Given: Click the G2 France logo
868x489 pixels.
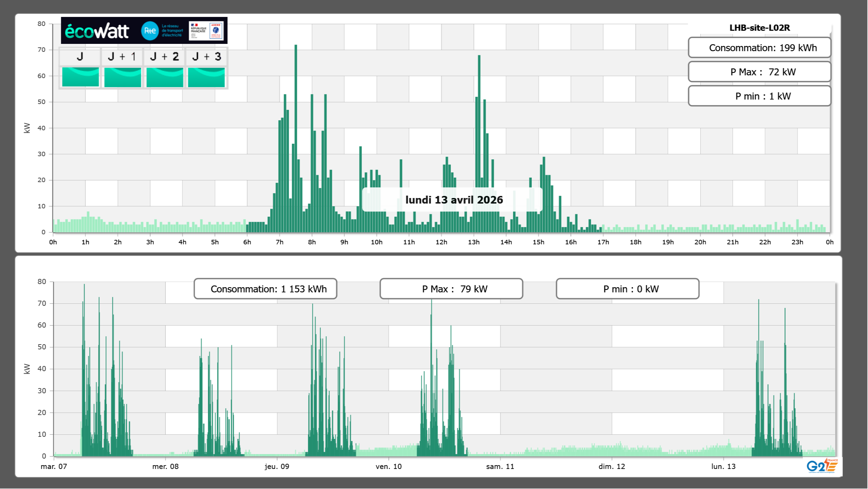Looking at the screenshot, I should click(822, 466).
